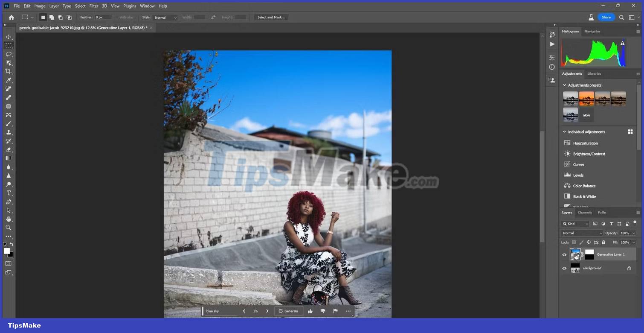This screenshot has height=333, width=644.
Task: Hide the Background layer
Action: click(564, 268)
